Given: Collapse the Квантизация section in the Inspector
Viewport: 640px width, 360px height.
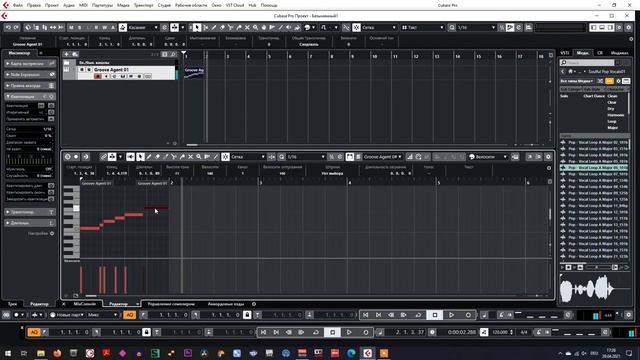Looking at the screenshot, I should point(30,97).
